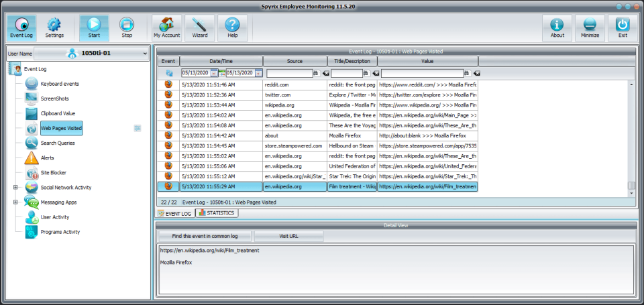Launch the Wizard tool
This screenshot has width=644, height=305.
tap(200, 28)
